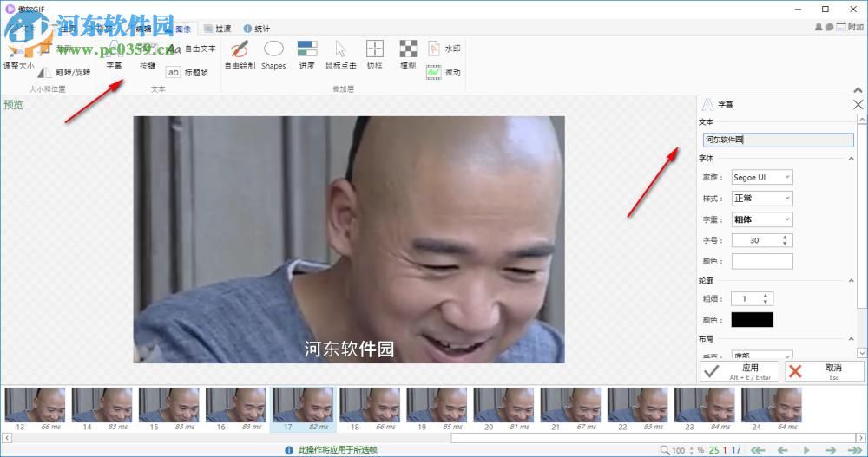Click the zoom magnifier icon
Screen dimensions: 868x457
(x=665, y=450)
